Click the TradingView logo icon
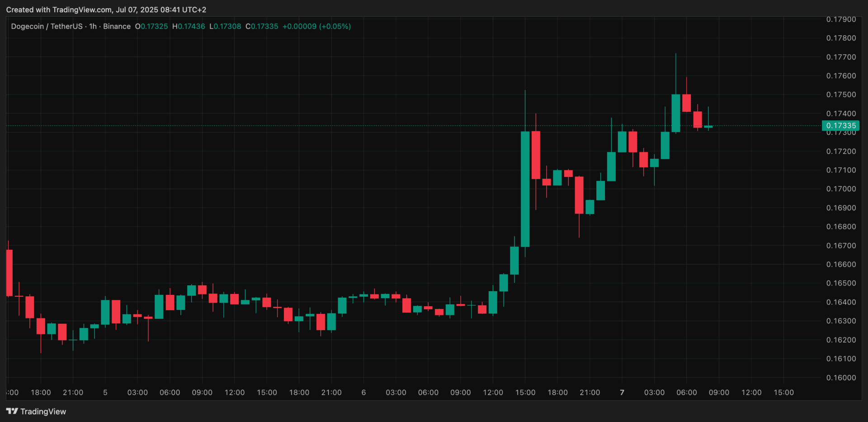Screen dimensions: 868x422 point(12,411)
